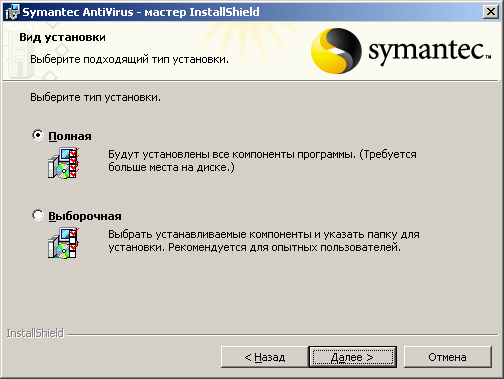Click the yellow Symantec sphere logo
Screen dimensions: 504x379
(x=336, y=51)
